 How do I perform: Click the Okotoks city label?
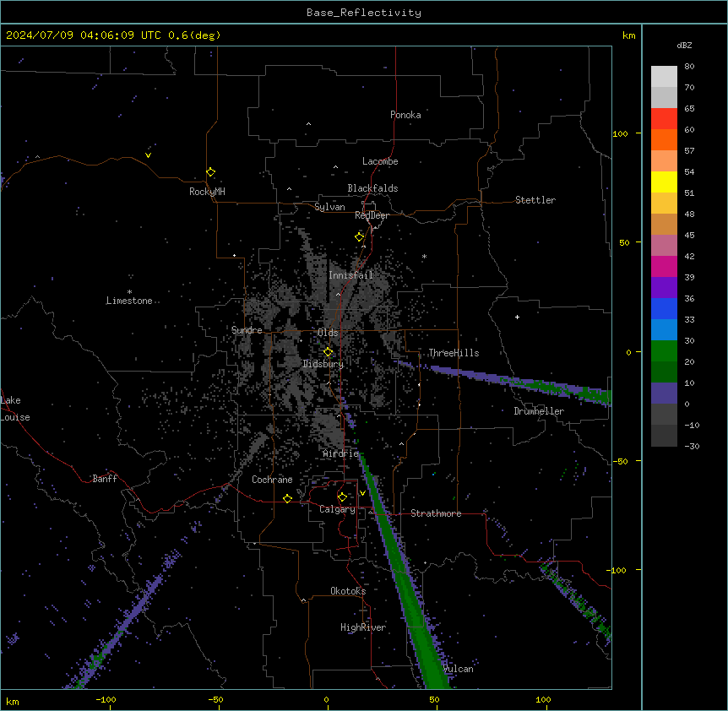[x=348, y=591]
